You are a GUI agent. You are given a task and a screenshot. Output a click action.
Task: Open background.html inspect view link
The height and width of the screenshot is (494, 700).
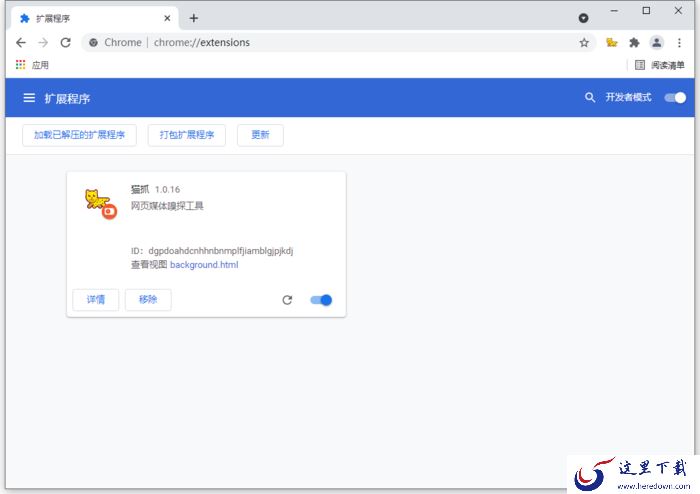coord(204,265)
